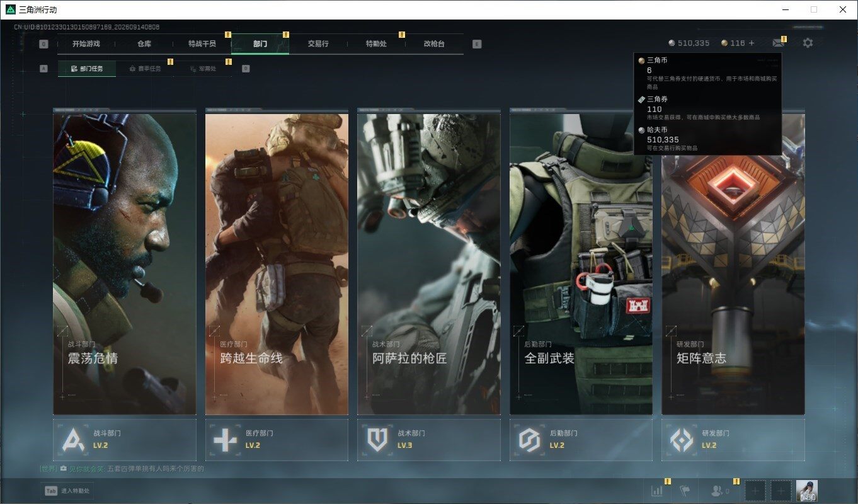858x504 pixels.
Task: Click the 研发部门 diamond emblem icon
Action: click(682, 440)
